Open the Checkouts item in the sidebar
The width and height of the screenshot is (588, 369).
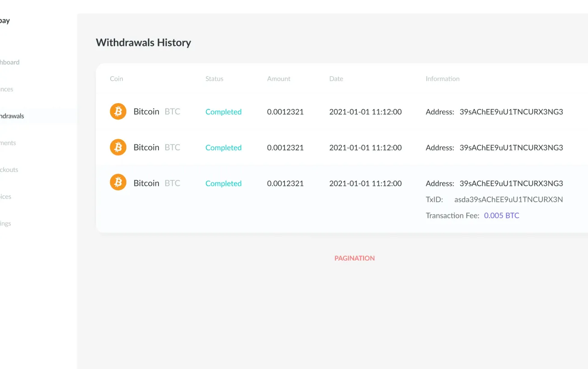(x=9, y=170)
